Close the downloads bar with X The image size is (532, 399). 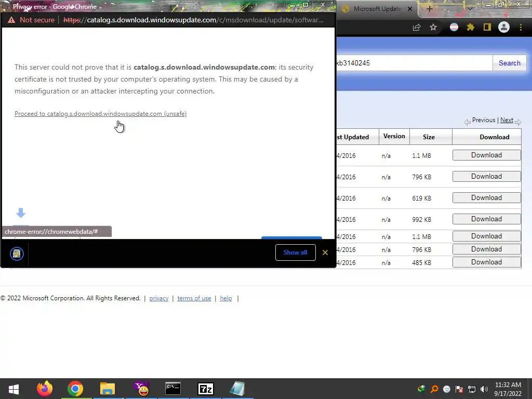[x=325, y=252]
